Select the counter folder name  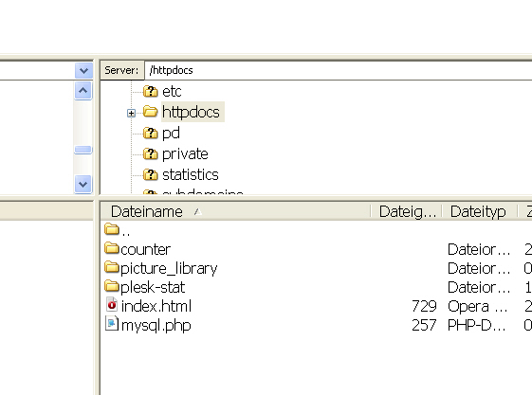145,250
